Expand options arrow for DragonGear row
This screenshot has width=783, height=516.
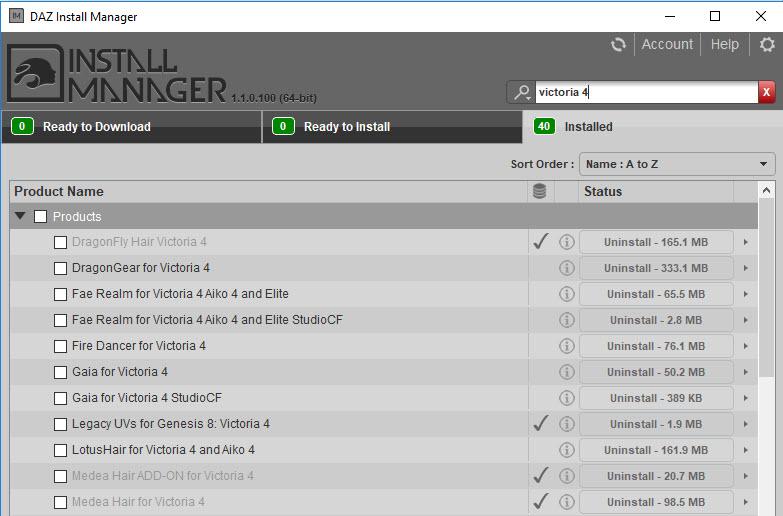pyautogui.click(x=746, y=268)
